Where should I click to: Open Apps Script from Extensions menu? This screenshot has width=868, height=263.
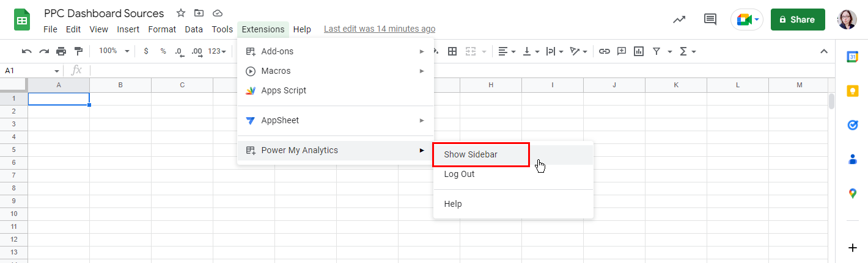click(284, 90)
